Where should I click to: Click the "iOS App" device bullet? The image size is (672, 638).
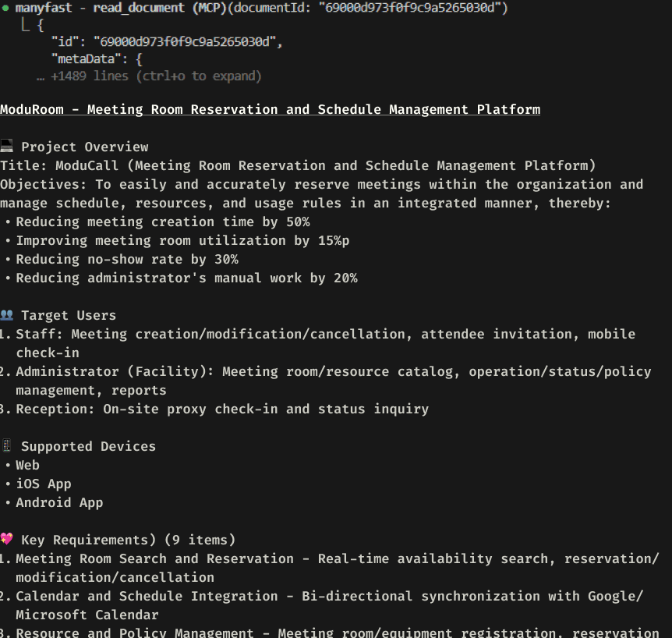coord(44,484)
